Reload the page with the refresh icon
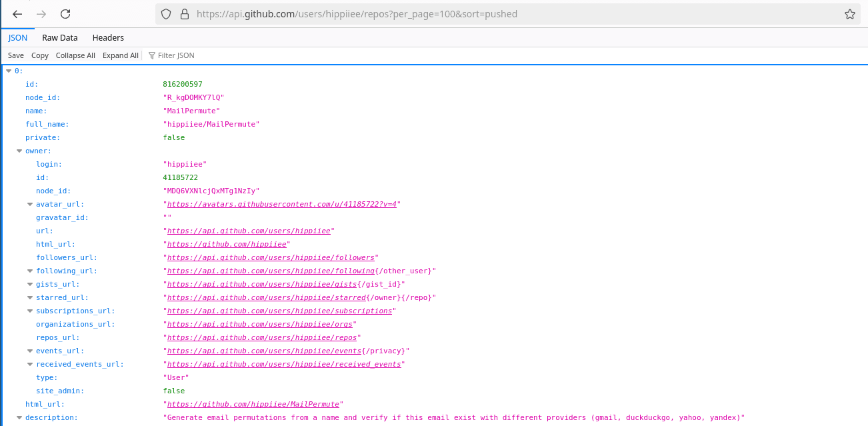 tap(65, 14)
